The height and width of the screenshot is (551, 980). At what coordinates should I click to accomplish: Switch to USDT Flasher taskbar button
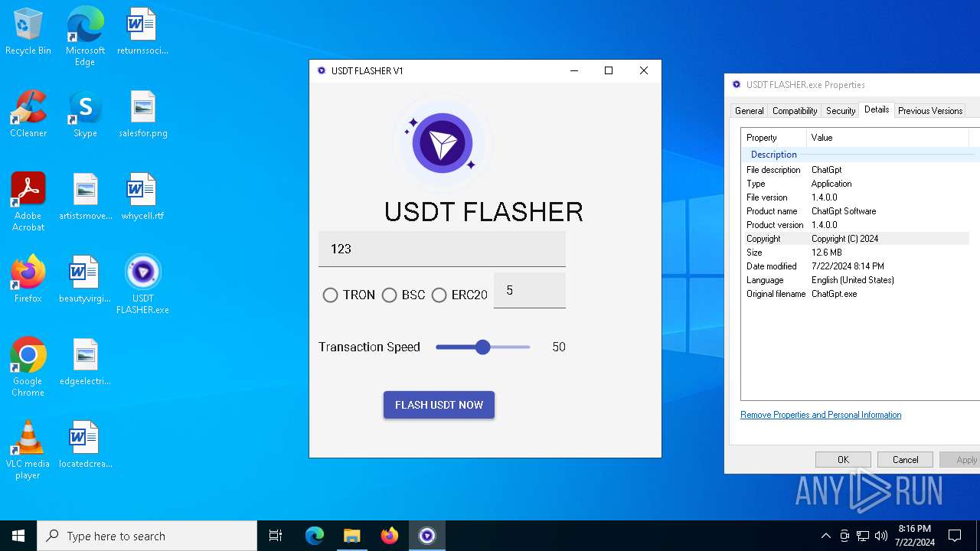coord(427,536)
